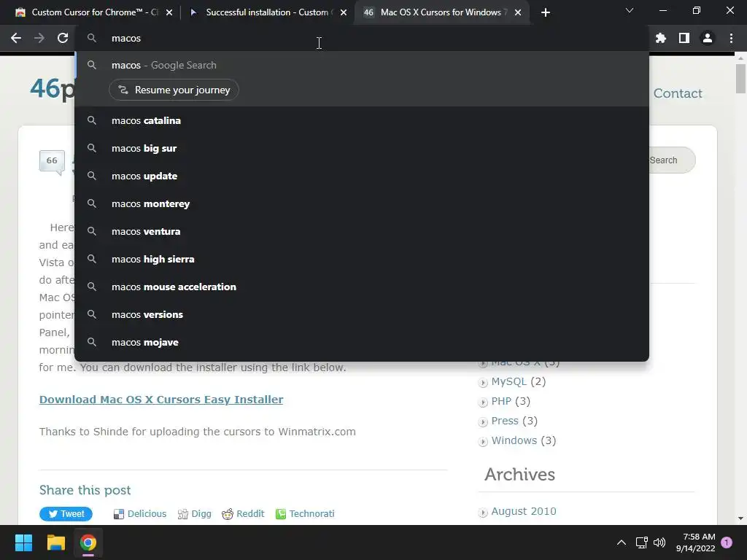Viewport: 747px width, 560px height.
Task: Open the clock showing 7:58 AM
Action: [695, 542]
